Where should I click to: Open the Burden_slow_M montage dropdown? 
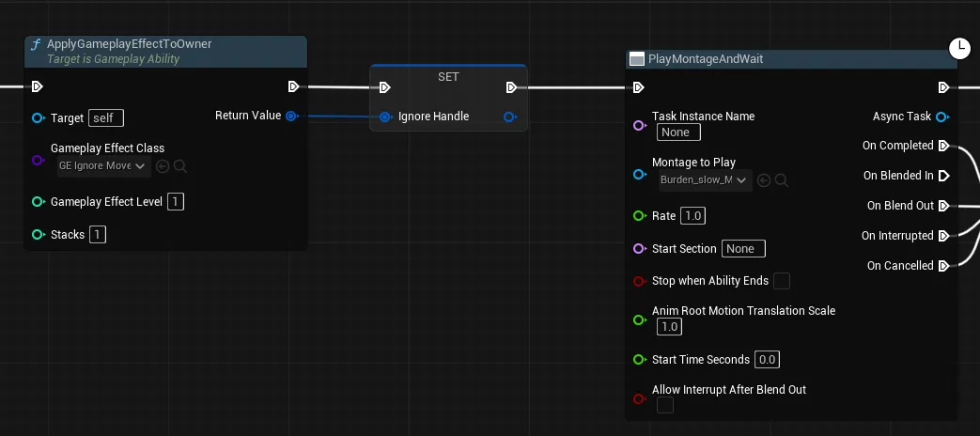point(706,180)
